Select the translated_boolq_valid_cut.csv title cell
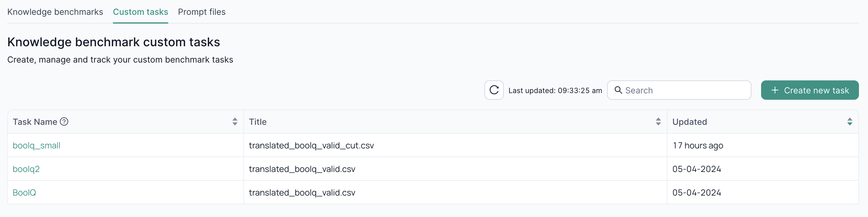 click(x=311, y=146)
